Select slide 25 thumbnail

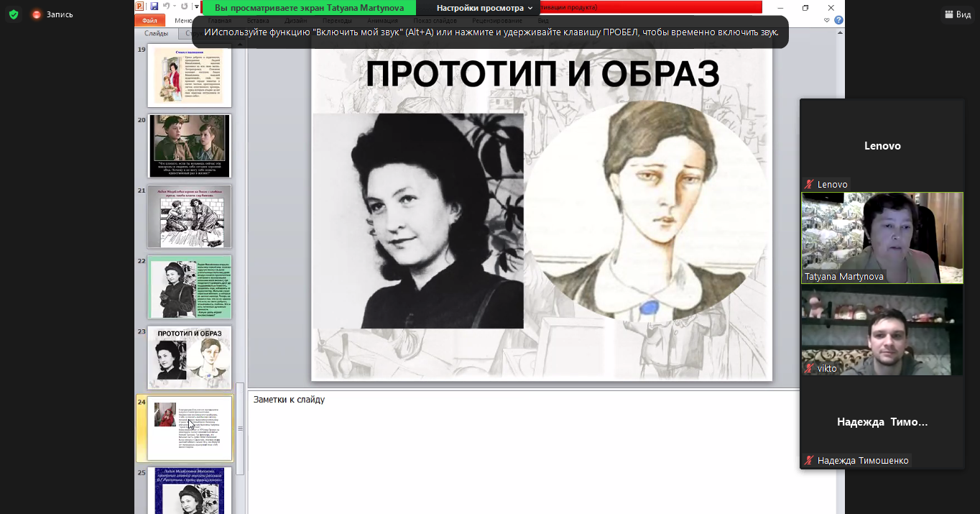[x=190, y=491]
